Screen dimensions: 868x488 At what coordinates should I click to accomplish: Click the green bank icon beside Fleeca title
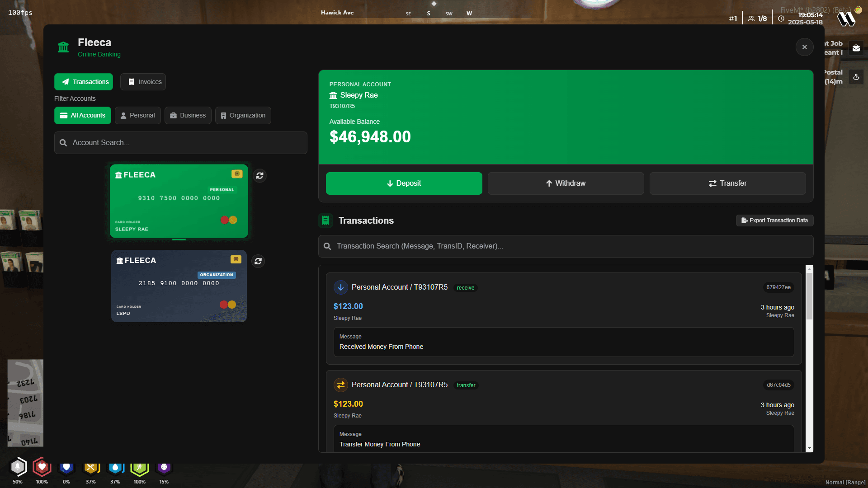[x=63, y=47]
